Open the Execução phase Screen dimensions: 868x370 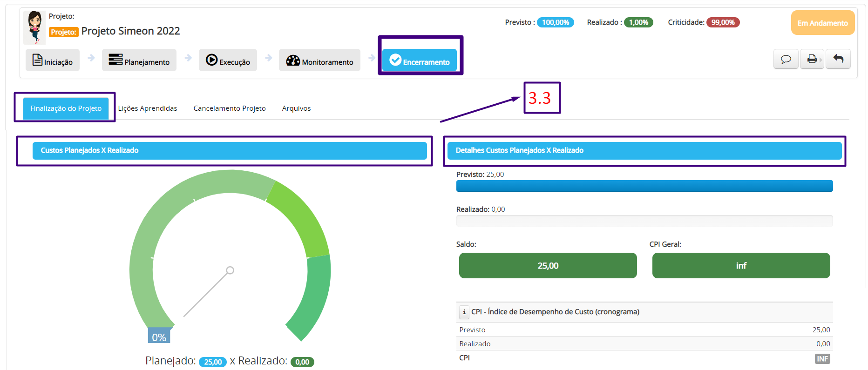point(228,60)
